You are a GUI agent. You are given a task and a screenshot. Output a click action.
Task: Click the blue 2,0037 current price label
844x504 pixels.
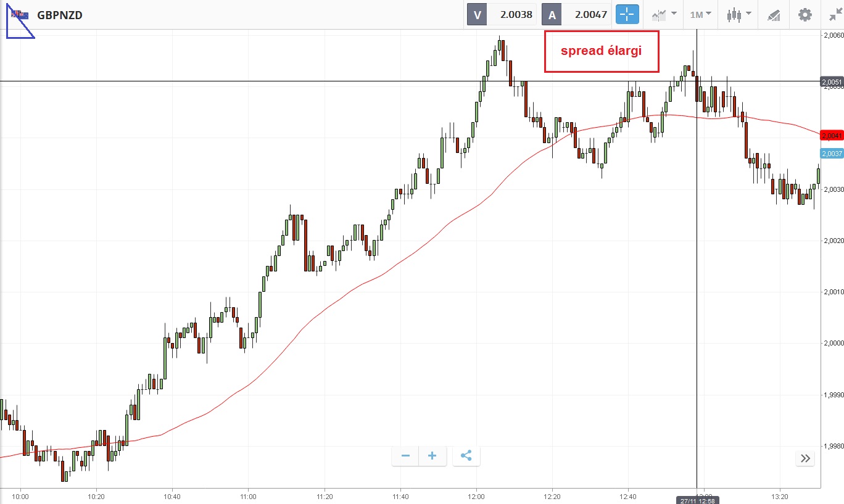832,153
